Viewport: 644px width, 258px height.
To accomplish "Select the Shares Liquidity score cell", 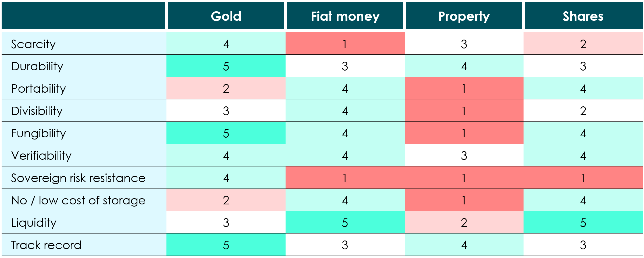I will (583, 223).
